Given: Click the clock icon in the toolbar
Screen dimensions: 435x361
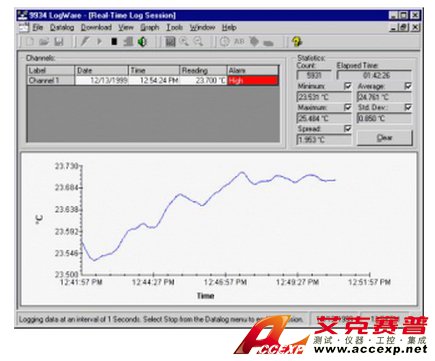Looking at the screenshot, I should (x=225, y=42).
